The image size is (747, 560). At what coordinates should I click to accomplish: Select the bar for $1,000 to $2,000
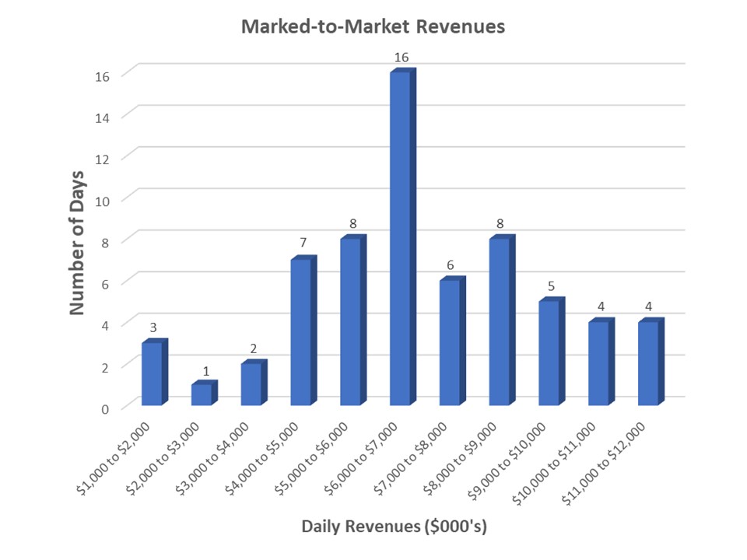click(153, 373)
